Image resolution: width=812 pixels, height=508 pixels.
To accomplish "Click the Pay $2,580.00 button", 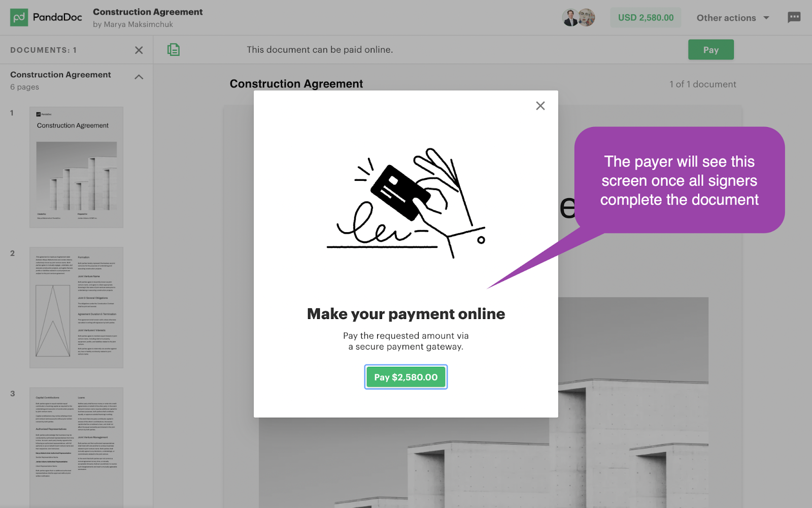I will click(x=406, y=377).
